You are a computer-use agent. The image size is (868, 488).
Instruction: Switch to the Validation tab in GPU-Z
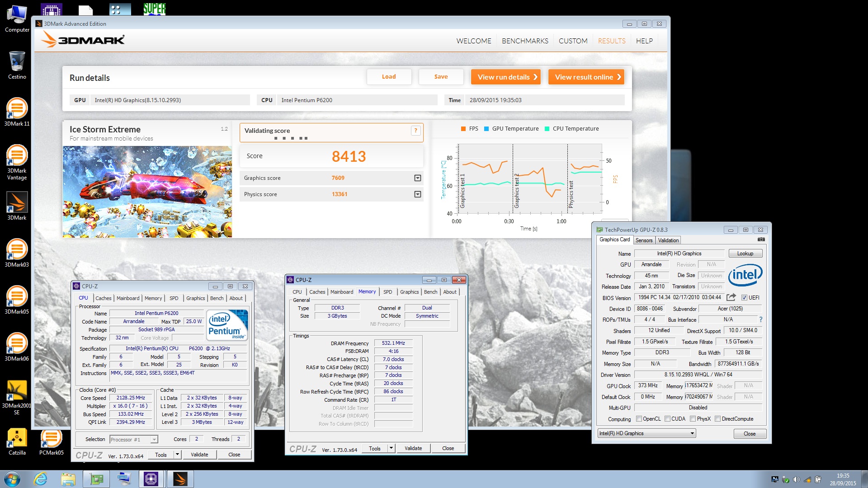[x=668, y=240]
